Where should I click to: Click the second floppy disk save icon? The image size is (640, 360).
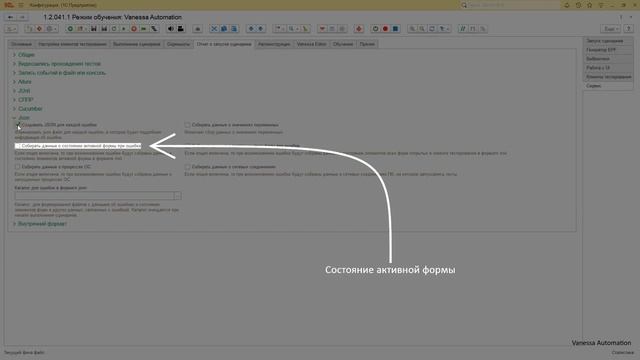tap(104, 29)
